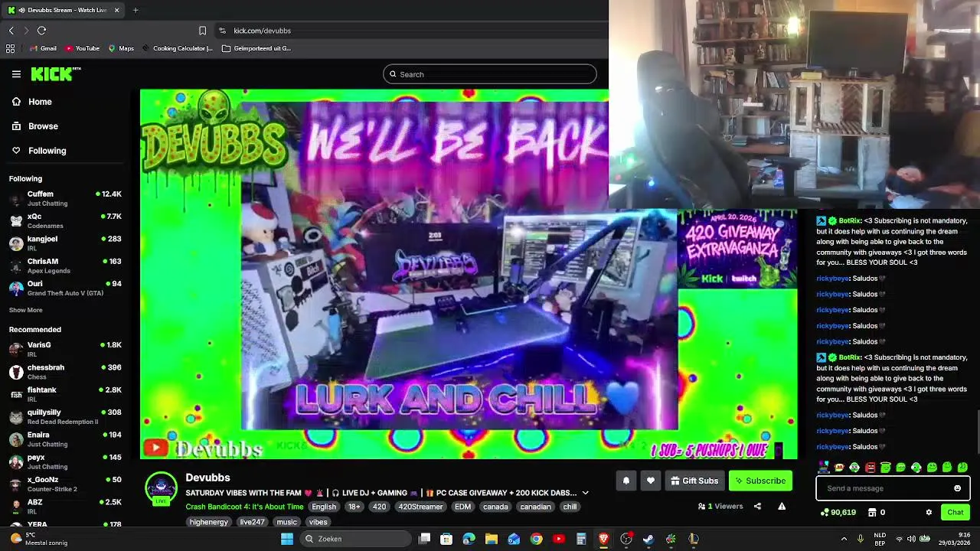The height and width of the screenshot is (551, 980).
Task: Open a new browser tab
Action: click(x=136, y=10)
